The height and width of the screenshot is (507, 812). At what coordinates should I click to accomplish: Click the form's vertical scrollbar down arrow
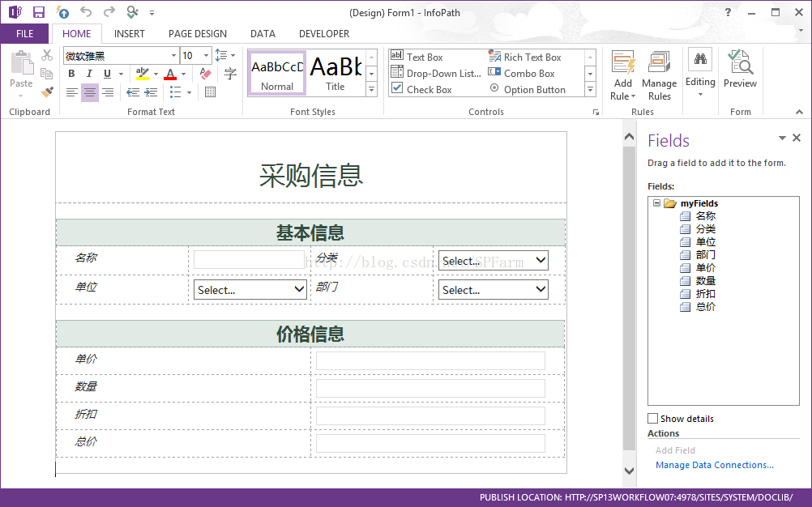click(629, 471)
